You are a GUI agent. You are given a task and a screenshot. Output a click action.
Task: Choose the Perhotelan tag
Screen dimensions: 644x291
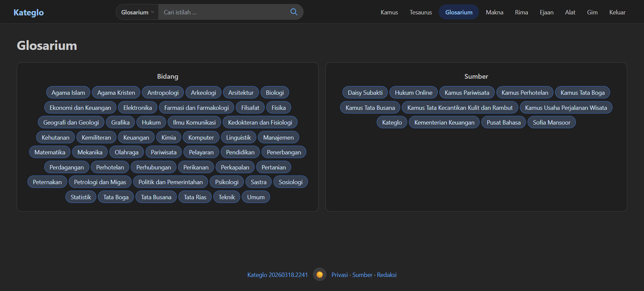pyautogui.click(x=110, y=167)
